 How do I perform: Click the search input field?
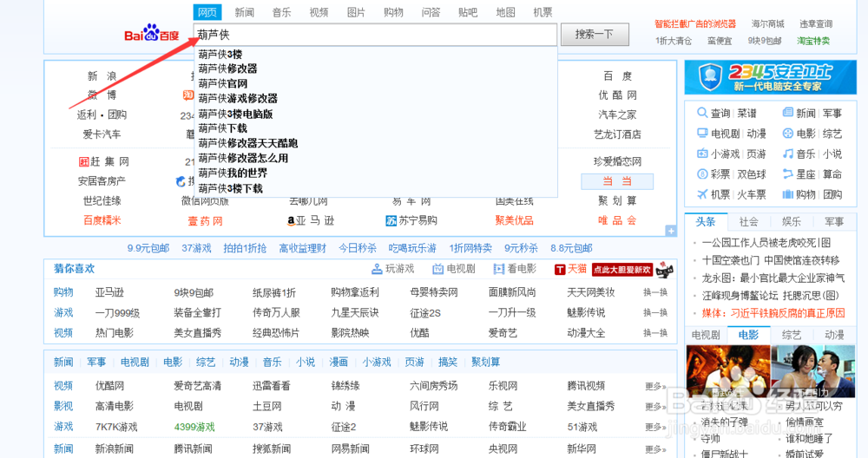[x=375, y=35]
